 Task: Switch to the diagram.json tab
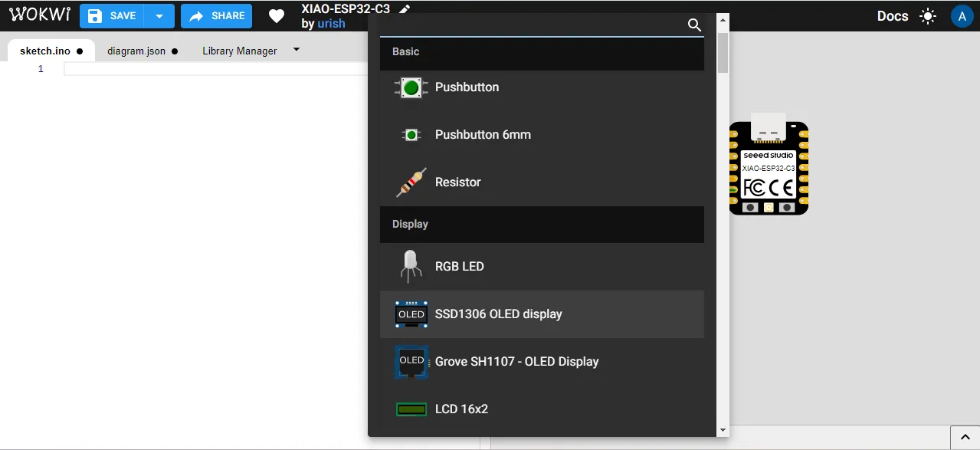tap(143, 51)
